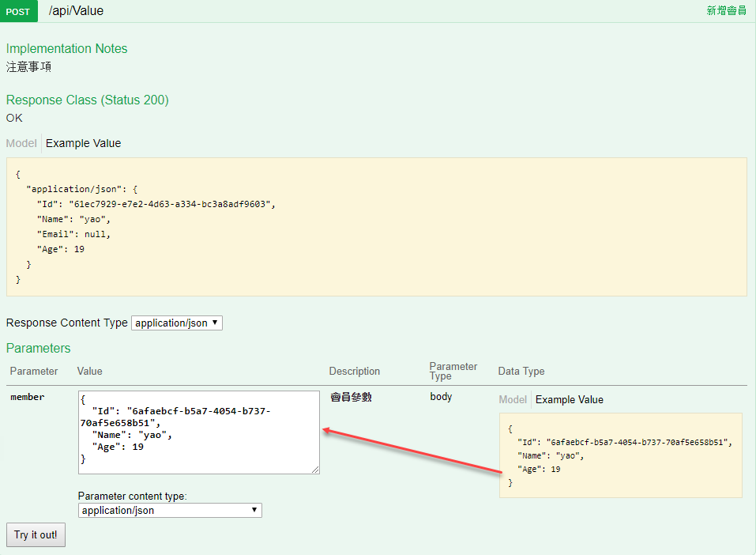Show Model tab in Data Type column
756x555 pixels.
(x=513, y=399)
